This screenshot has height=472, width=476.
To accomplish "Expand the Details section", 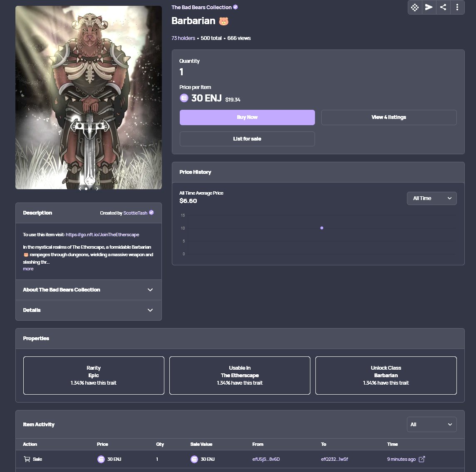I will [x=89, y=310].
